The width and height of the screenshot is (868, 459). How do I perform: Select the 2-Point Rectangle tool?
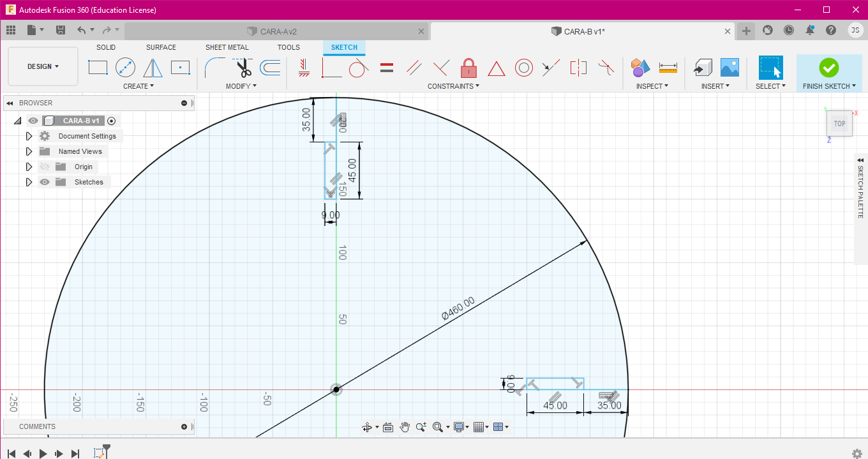click(98, 67)
